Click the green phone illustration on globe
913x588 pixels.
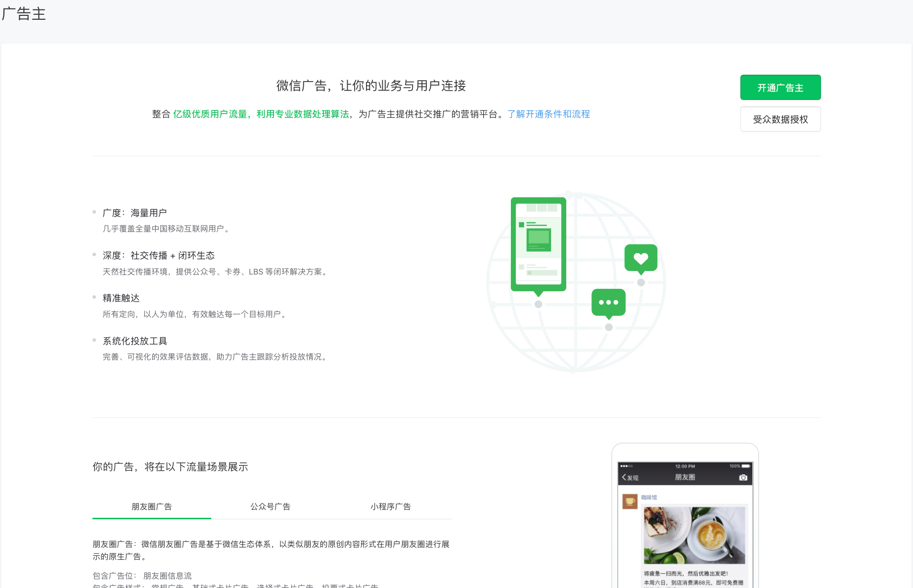click(x=538, y=244)
